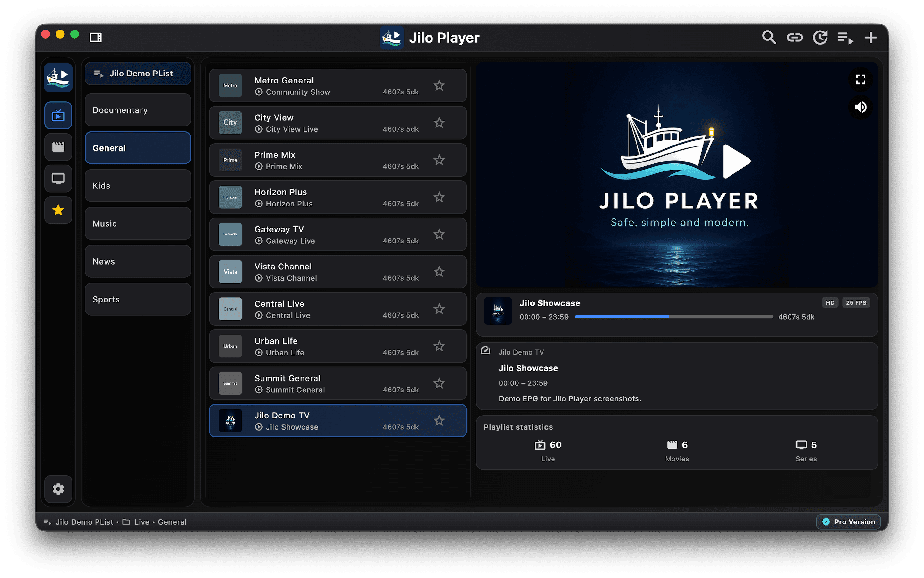Favorite Metro General with its star

pyautogui.click(x=439, y=86)
